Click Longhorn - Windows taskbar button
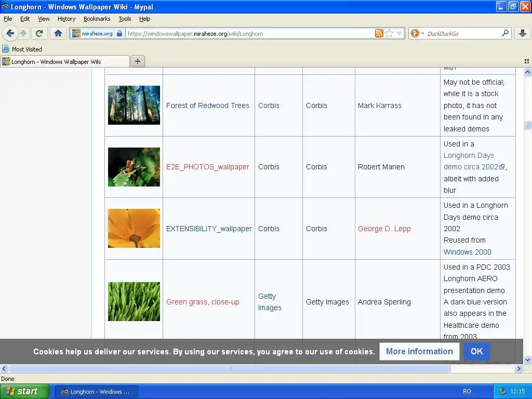The height and width of the screenshot is (399, 532). (96, 392)
